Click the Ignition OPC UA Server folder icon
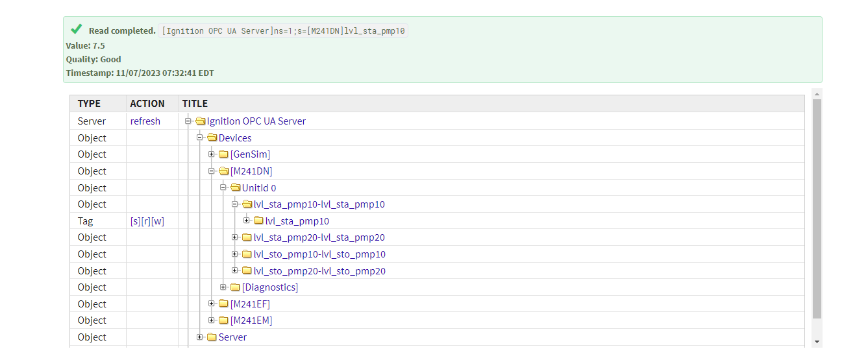The width and height of the screenshot is (868, 360). [200, 121]
